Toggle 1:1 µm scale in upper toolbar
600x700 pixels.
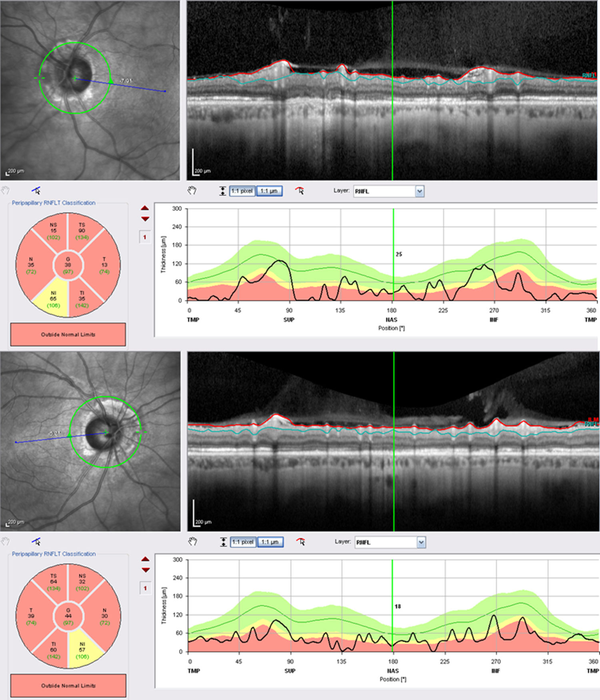(269, 191)
